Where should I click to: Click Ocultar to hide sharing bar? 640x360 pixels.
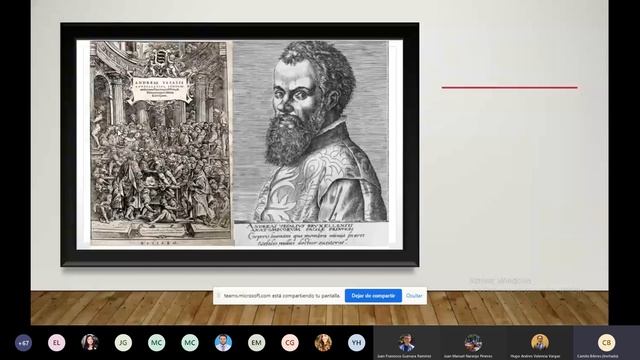click(x=414, y=296)
